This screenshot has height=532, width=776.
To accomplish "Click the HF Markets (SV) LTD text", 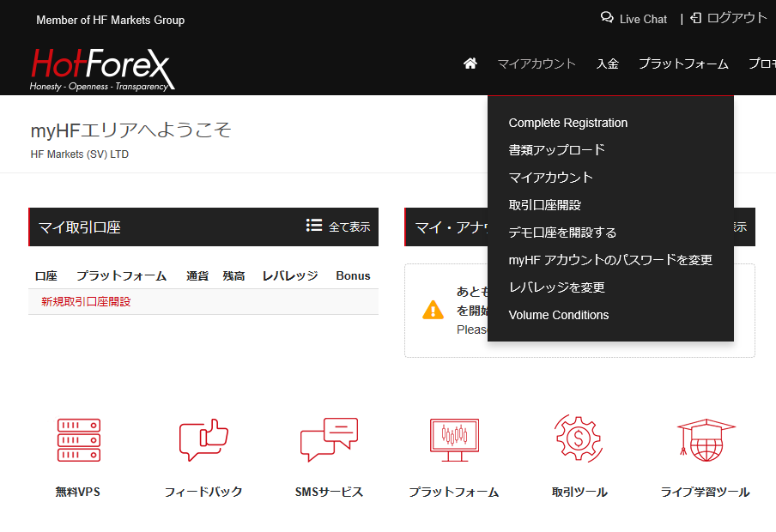I will coord(80,154).
